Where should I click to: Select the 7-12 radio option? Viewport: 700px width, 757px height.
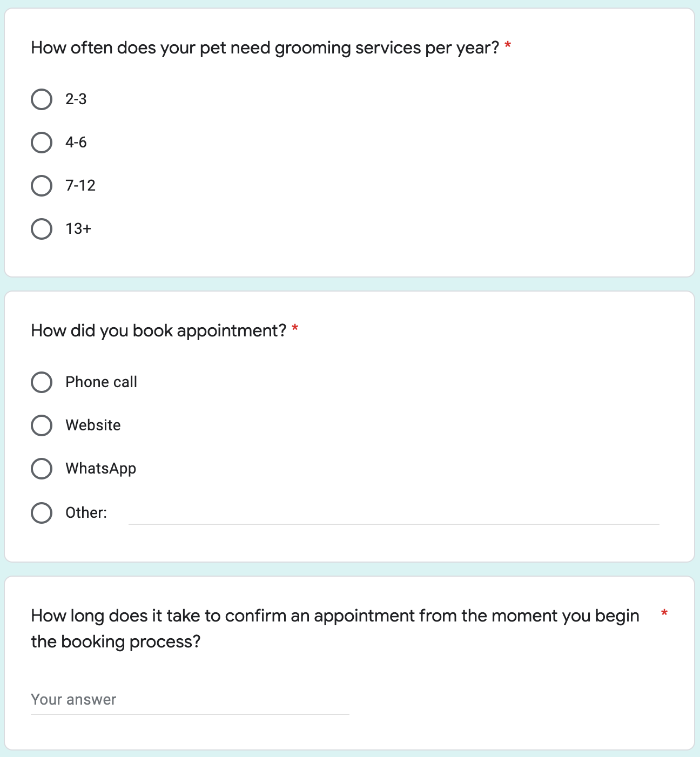click(x=42, y=186)
